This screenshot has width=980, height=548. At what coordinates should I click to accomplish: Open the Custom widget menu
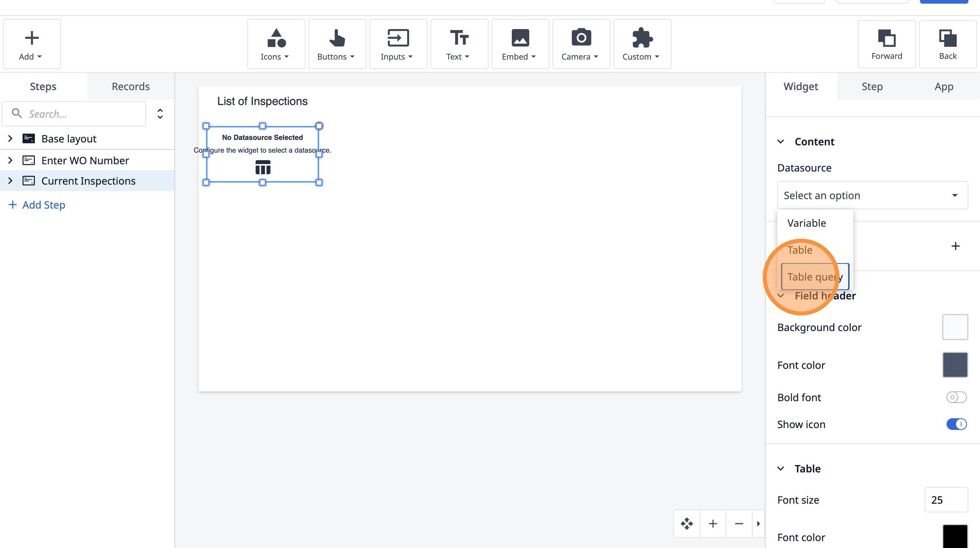(642, 44)
